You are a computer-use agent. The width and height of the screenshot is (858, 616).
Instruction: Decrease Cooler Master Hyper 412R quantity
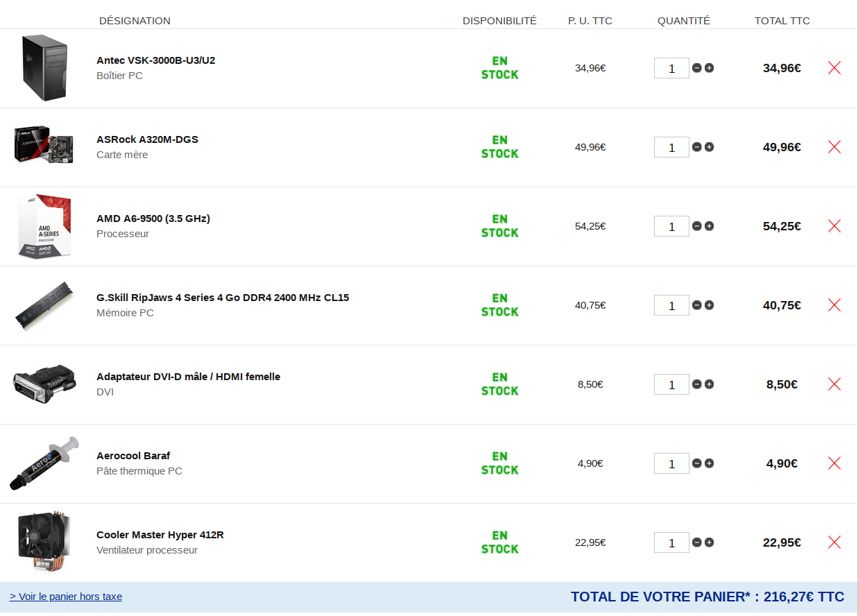(697, 542)
